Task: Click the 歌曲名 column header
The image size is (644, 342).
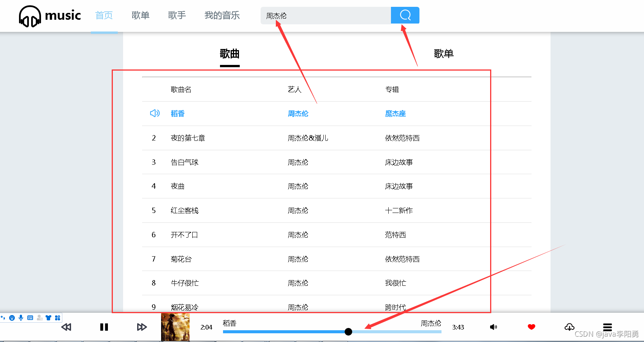Action: click(181, 89)
